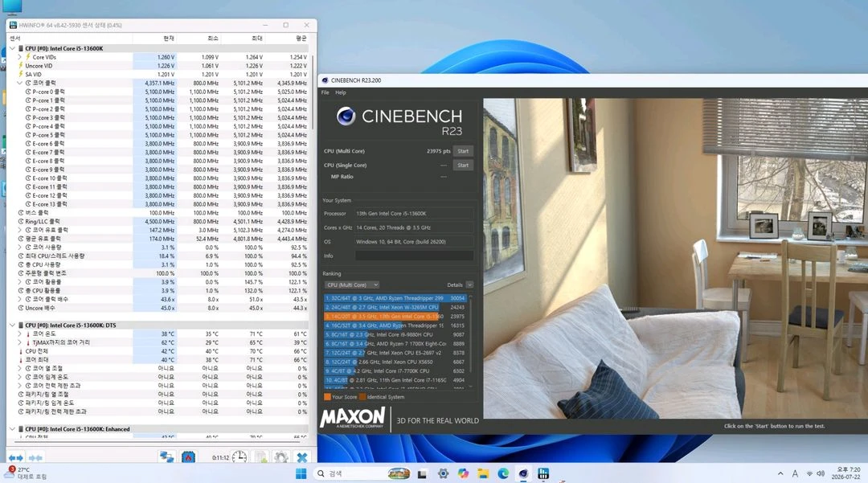Click the Info text field in Cinebench
This screenshot has height=483, width=868.
pyautogui.click(x=414, y=256)
